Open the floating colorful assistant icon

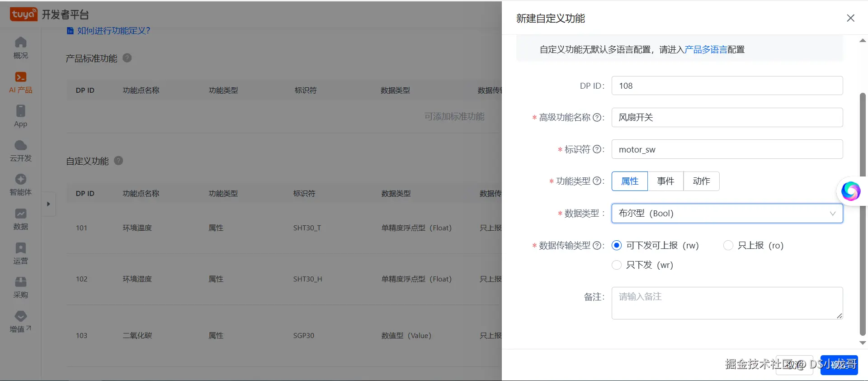[850, 191]
